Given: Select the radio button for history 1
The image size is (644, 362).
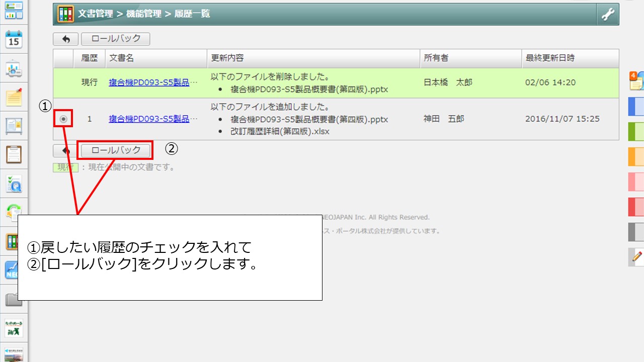Looking at the screenshot, I should pos(63,119).
